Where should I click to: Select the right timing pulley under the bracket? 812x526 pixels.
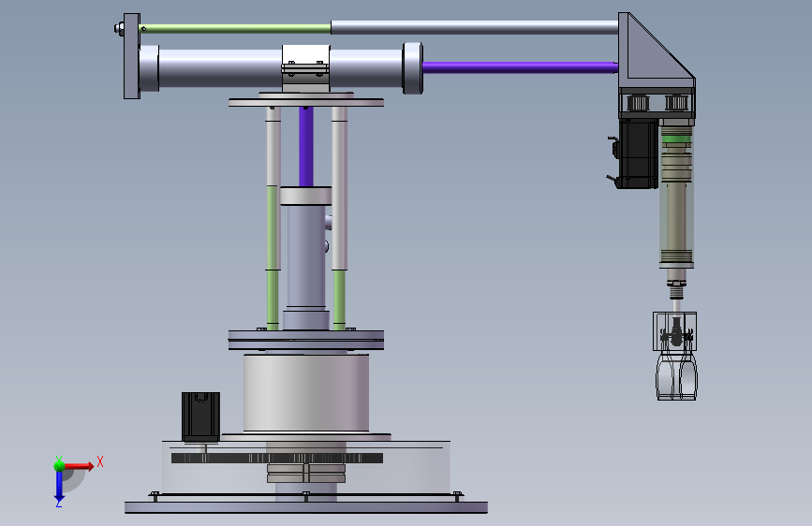[x=676, y=103]
